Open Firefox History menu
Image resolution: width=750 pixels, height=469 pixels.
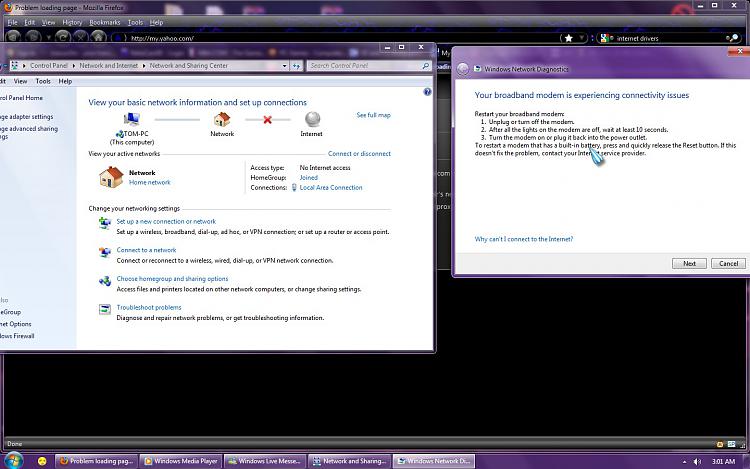coord(72,22)
